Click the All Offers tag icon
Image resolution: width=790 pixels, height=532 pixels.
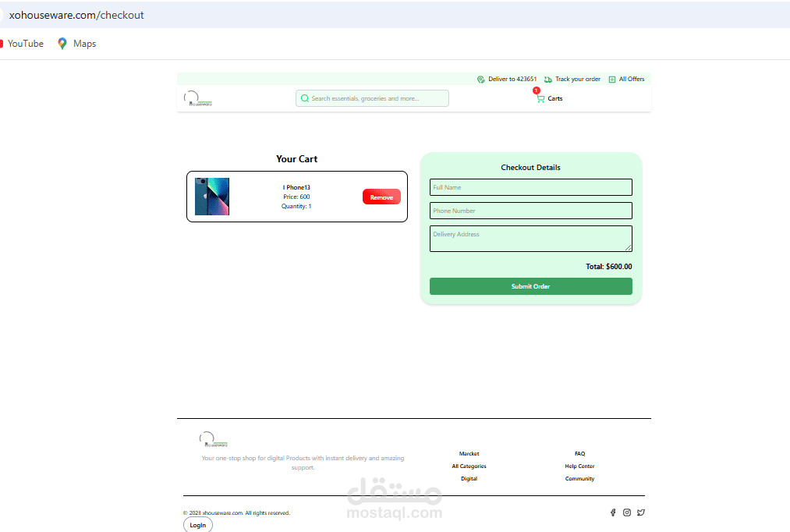(612, 79)
